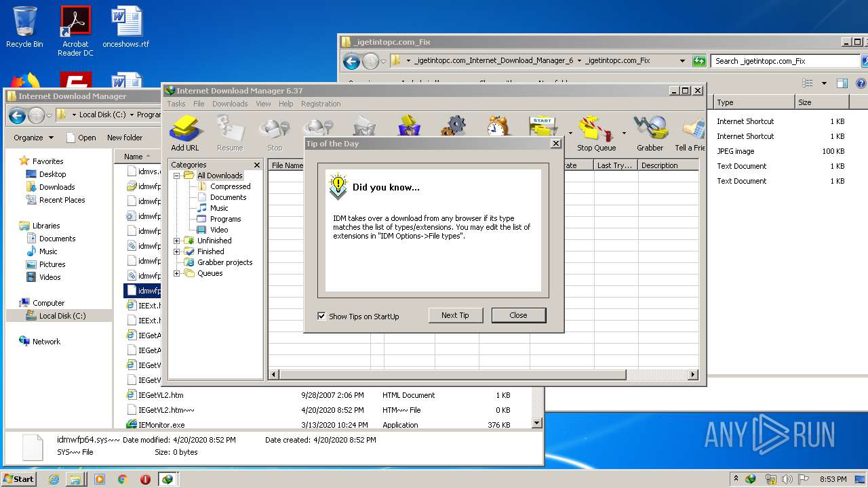Open the Scheduler alarm clock icon
This screenshot has height=488, width=868.
click(x=498, y=126)
